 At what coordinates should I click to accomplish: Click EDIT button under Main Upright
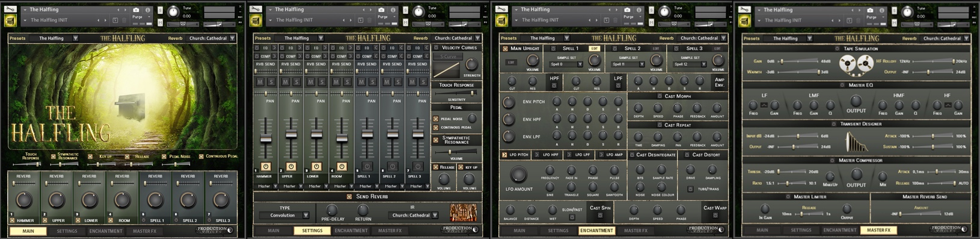click(x=512, y=62)
